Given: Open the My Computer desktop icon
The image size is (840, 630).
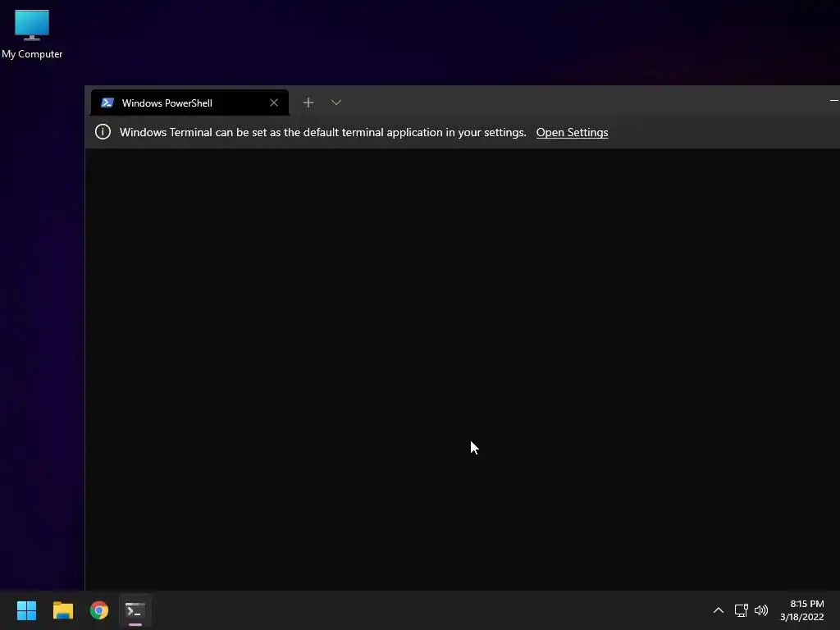Looking at the screenshot, I should pyautogui.click(x=32, y=33).
